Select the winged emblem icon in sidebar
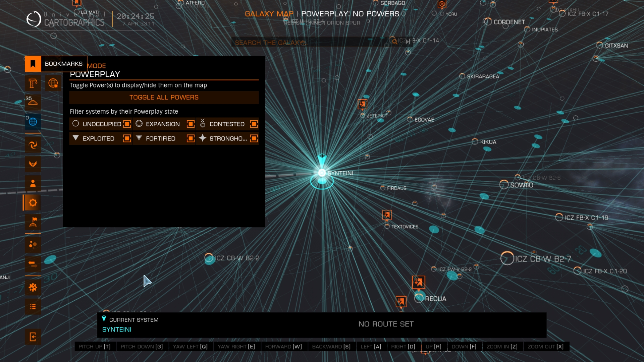Image resolution: width=644 pixels, height=362 pixels. click(x=33, y=164)
